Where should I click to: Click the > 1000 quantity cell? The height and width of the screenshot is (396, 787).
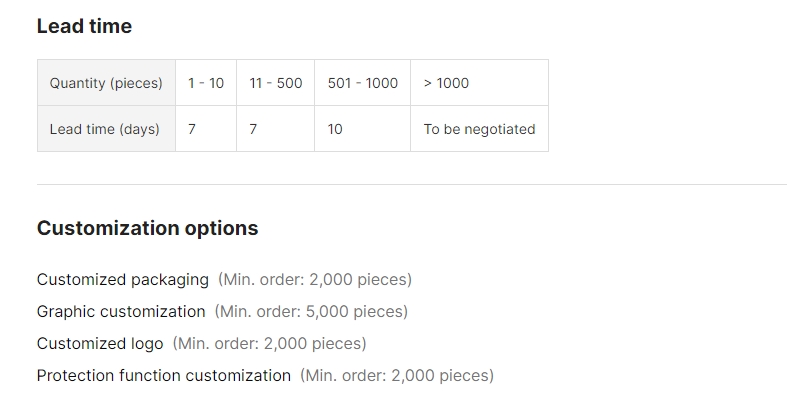[479, 83]
